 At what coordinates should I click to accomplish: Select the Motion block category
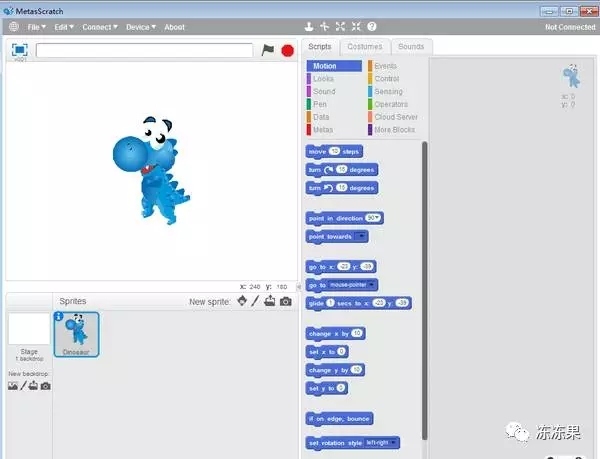(334, 66)
